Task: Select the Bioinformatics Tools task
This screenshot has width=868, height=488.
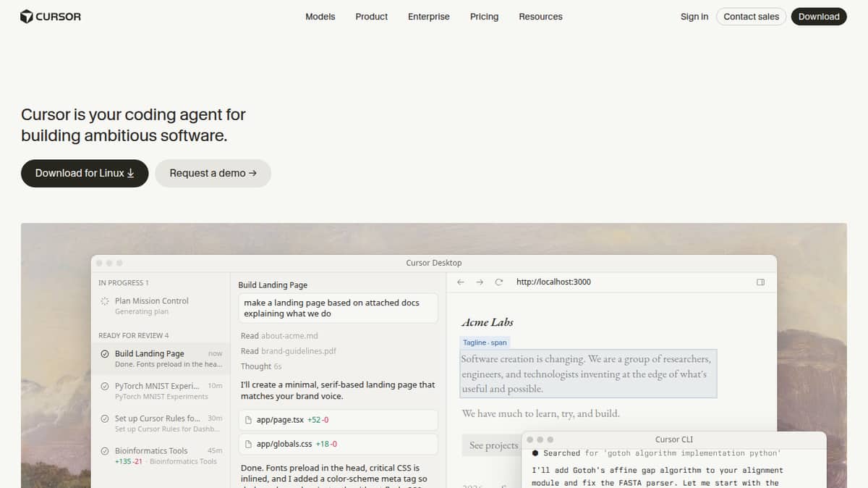Action: click(x=160, y=455)
